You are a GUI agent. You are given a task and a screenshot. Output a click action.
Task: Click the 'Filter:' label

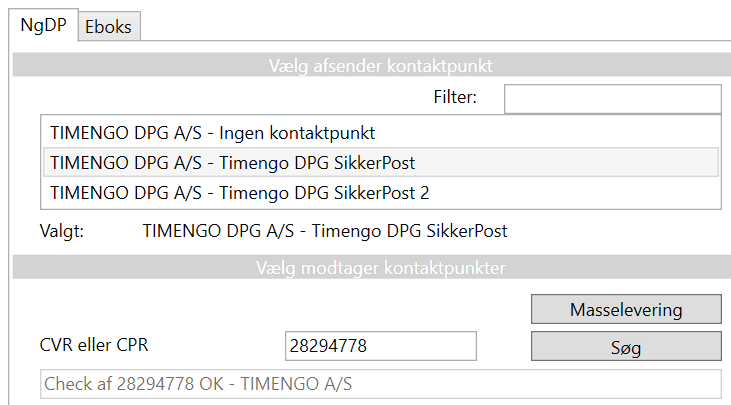pyautogui.click(x=455, y=98)
